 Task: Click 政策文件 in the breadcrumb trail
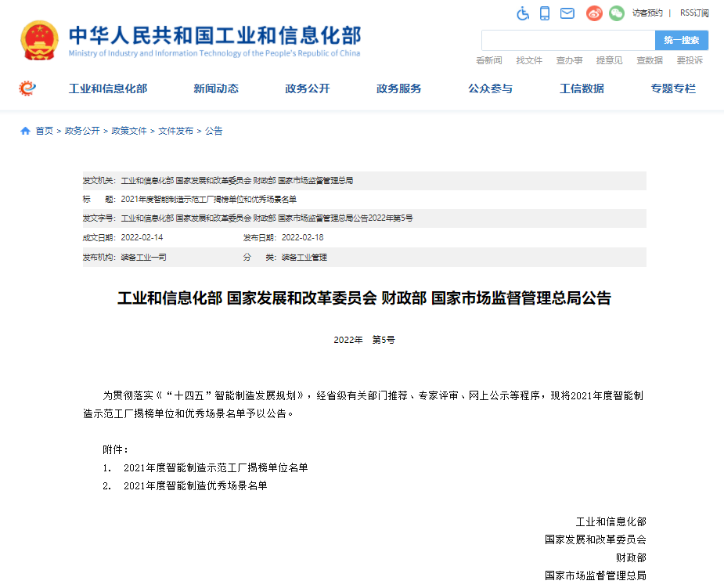pyautogui.click(x=129, y=131)
